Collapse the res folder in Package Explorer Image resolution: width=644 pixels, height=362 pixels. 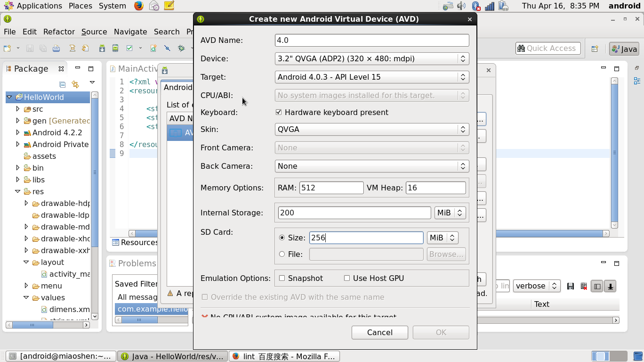coord(18,191)
